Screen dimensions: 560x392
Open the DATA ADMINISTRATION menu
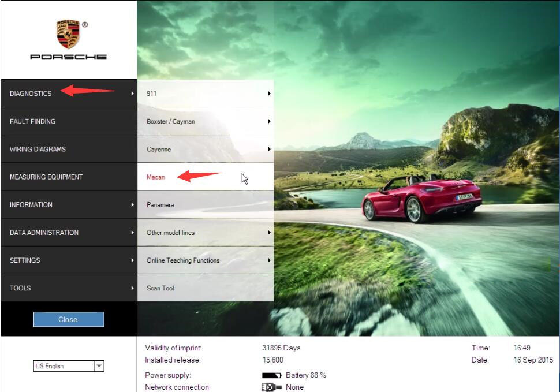click(x=69, y=233)
